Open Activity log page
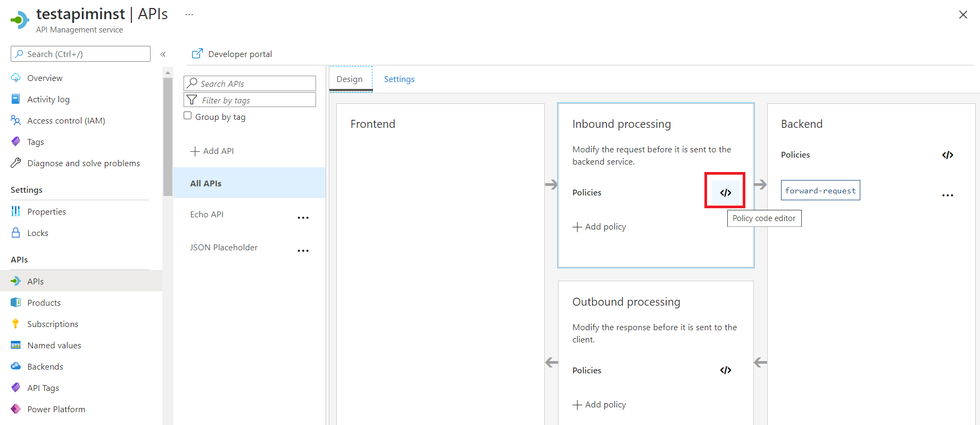The width and height of the screenshot is (980, 425). (x=48, y=99)
